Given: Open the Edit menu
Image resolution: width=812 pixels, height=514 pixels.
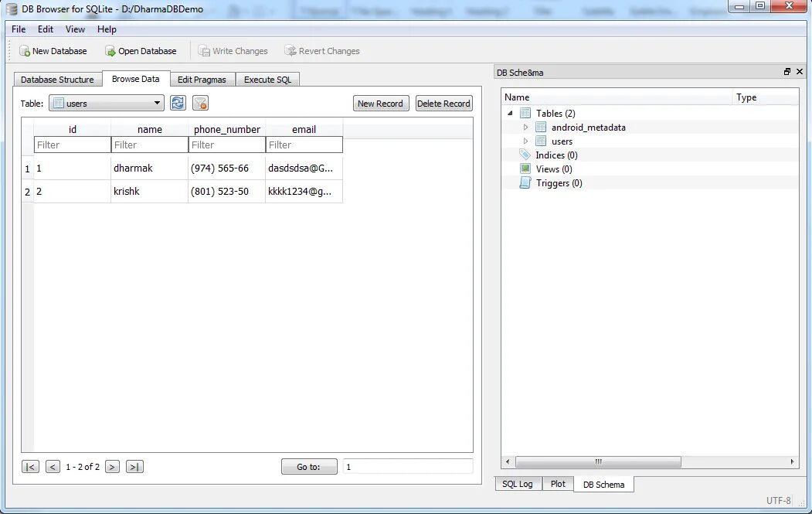Looking at the screenshot, I should [x=45, y=29].
